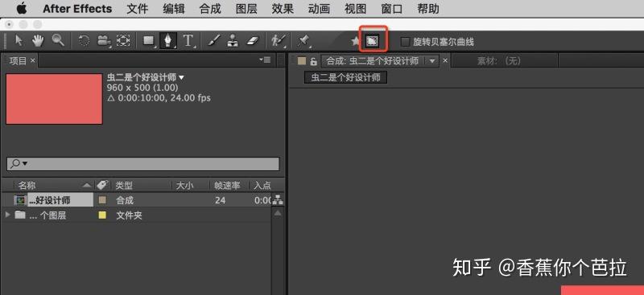Select the Pen tool
The width and height of the screenshot is (644, 295).
coord(168,41)
